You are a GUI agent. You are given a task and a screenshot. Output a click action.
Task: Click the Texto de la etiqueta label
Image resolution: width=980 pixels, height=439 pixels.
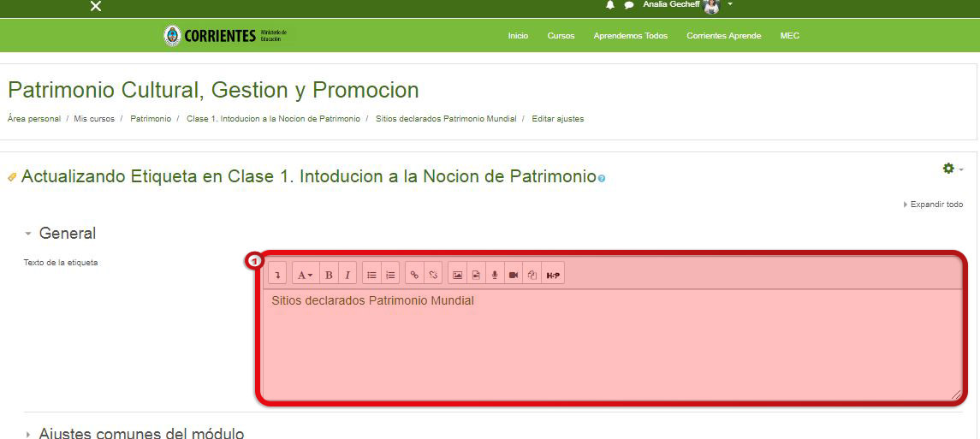pyautogui.click(x=61, y=262)
